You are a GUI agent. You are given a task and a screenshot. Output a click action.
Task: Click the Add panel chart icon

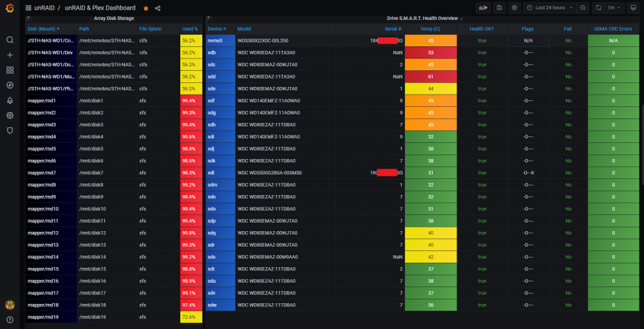tap(483, 8)
